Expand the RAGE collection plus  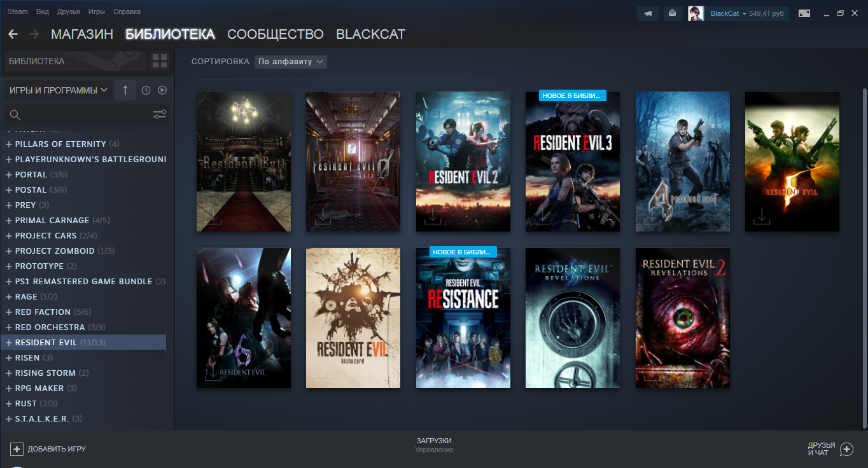(9, 296)
